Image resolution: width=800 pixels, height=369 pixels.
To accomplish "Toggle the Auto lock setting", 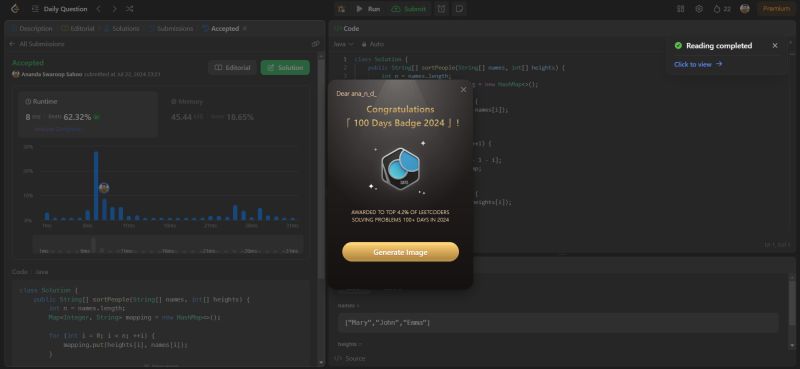I will click(x=373, y=44).
